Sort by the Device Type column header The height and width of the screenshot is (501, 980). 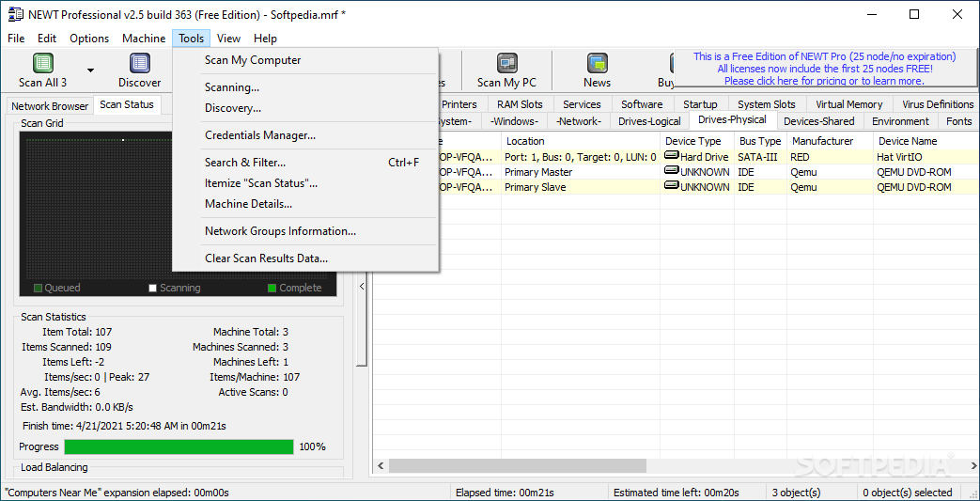(697, 141)
